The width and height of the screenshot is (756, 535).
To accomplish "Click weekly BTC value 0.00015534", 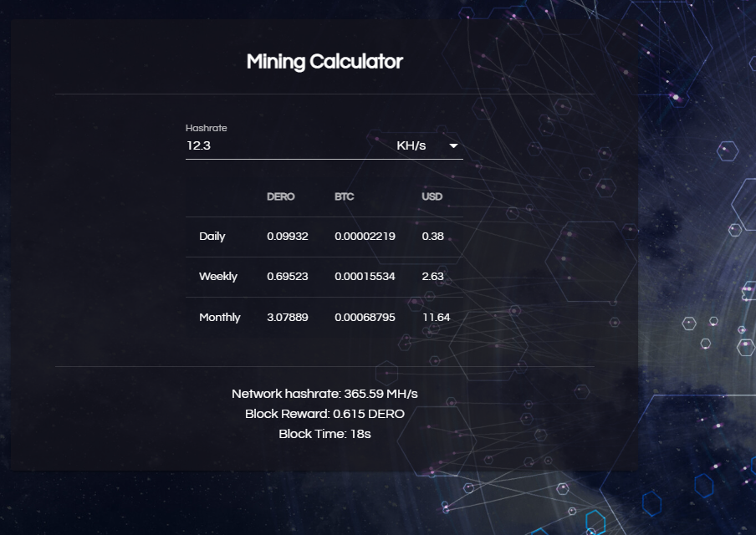I will [365, 276].
